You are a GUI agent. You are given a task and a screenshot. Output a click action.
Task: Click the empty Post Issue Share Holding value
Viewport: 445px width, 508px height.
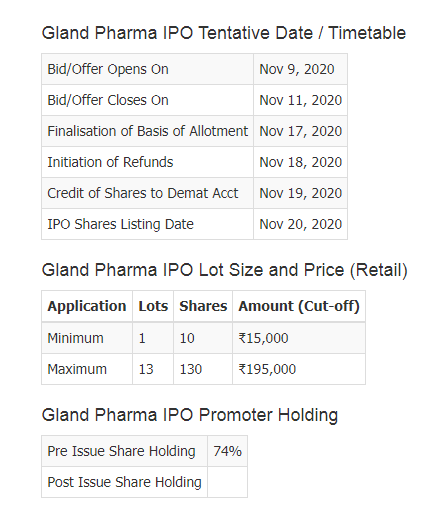(x=227, y=482)
